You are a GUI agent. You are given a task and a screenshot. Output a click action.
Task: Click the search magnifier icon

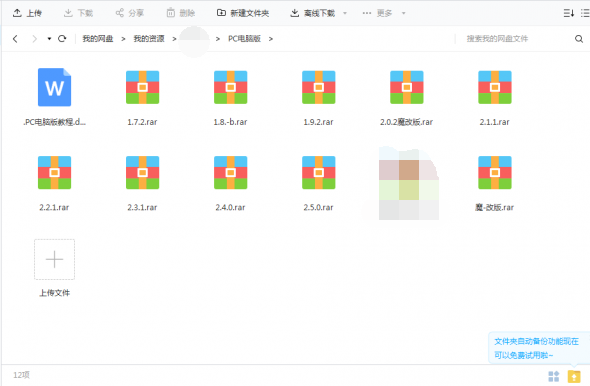[579, 38]
